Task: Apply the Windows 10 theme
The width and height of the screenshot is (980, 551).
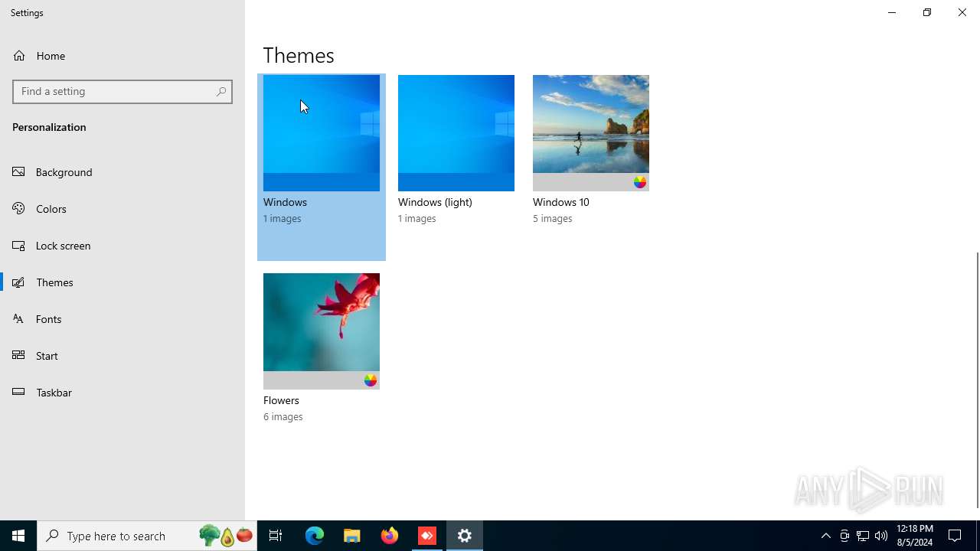Action: point(591,133)
